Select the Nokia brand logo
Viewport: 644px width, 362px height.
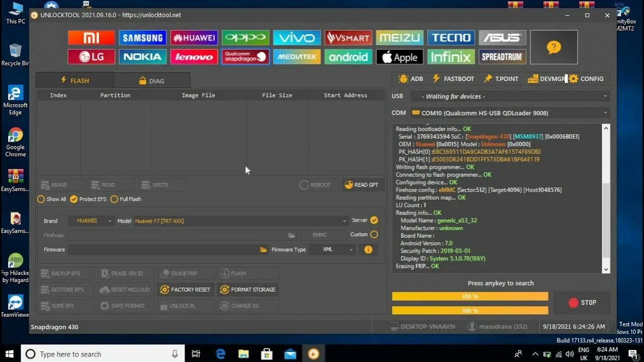point(142,57)
